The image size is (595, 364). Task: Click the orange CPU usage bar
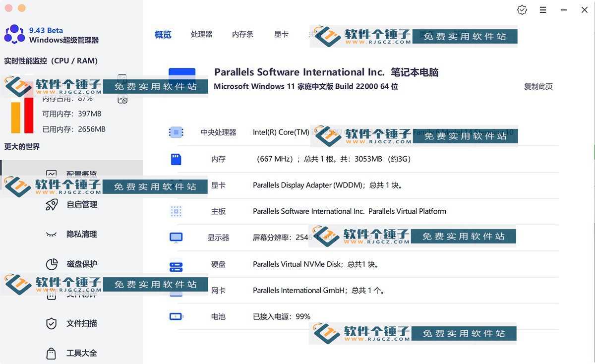(16, 118)
